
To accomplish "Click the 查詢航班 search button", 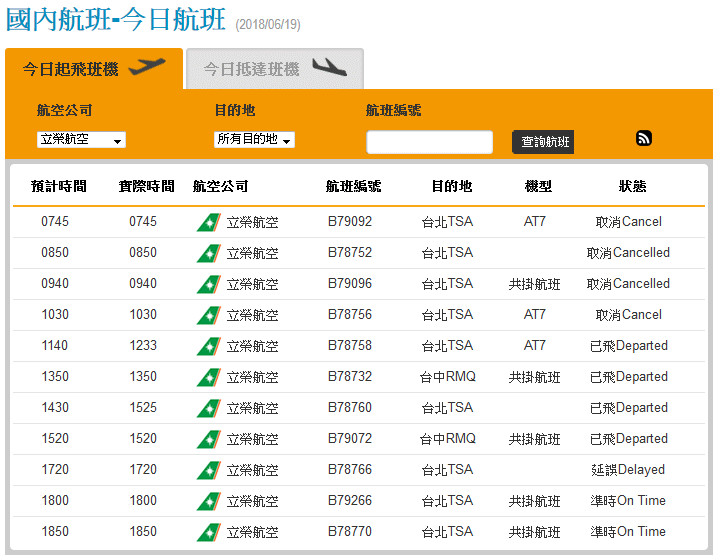I will pyautogui.click(x=543, y=142).
